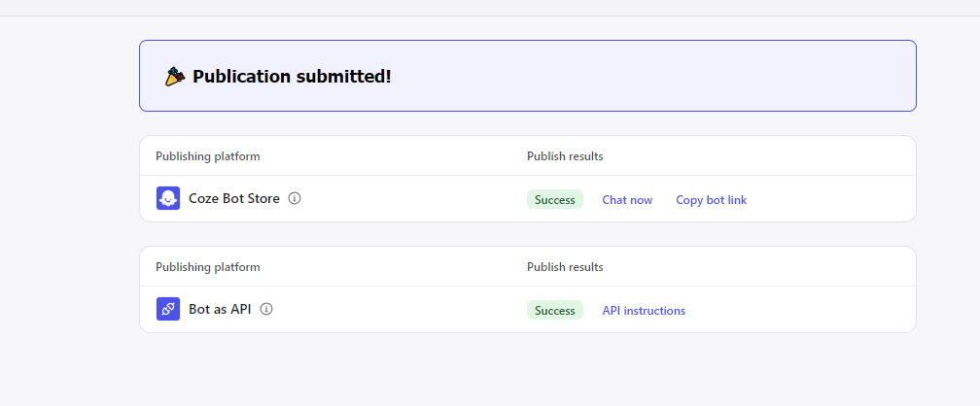Click Success badge in Bot as API row
The image size is (980, 406).
[x=555, y=311]
